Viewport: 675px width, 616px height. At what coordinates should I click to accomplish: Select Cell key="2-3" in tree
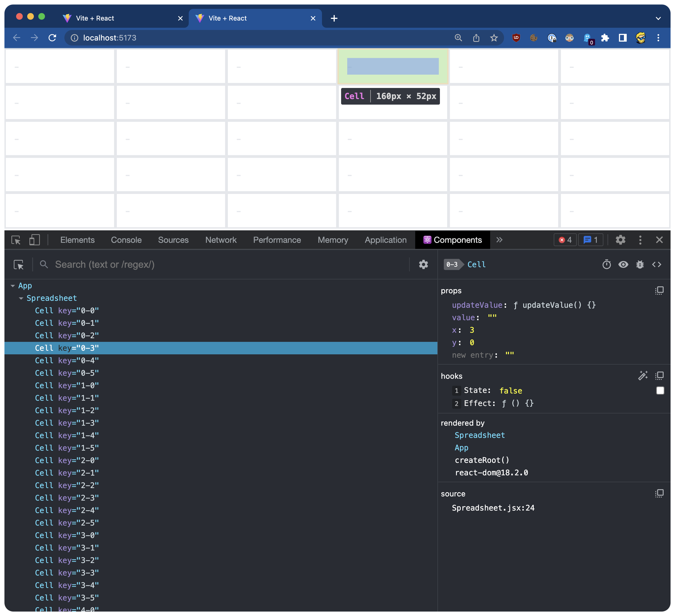pyautogui.click(x=67, y=498)
